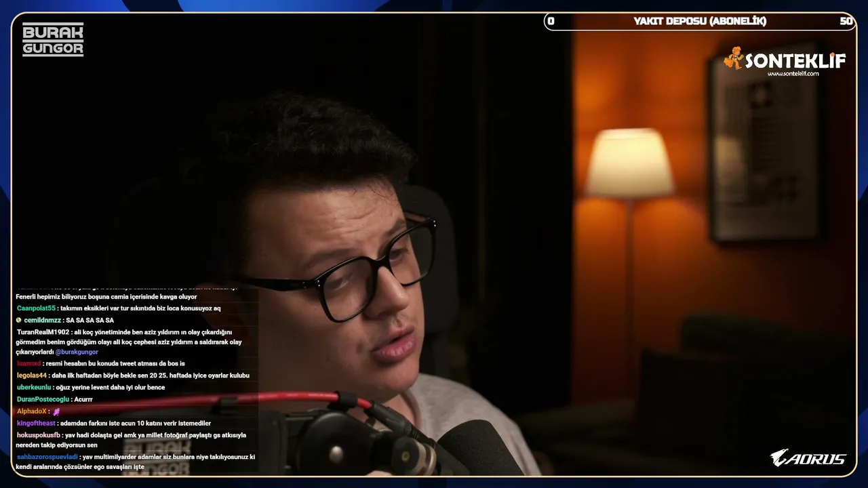The image size is (868, 488).
Task: Click the streamer's webcam video feed
Action: (434, 244)
